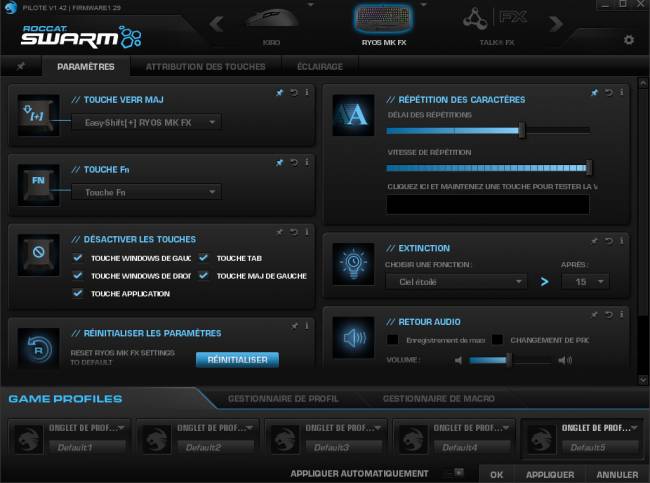Switch to the Éclairage tab

tap(320, 66)
